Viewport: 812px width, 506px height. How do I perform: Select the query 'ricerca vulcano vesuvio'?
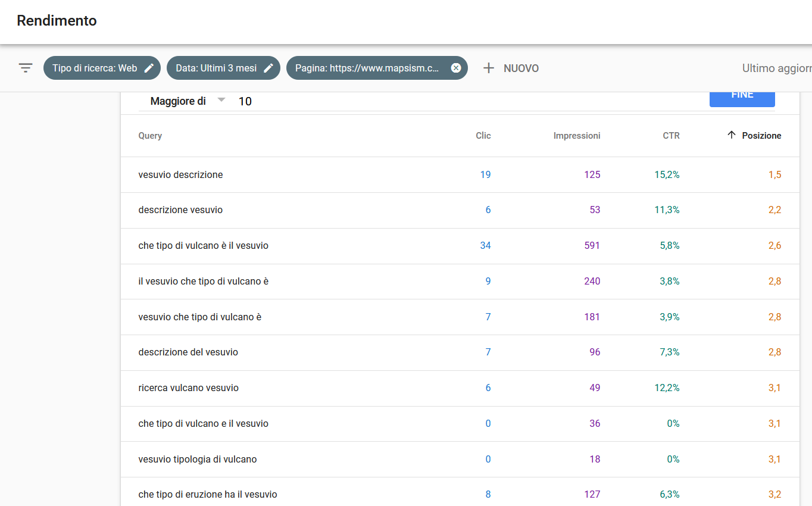(188, 388)
